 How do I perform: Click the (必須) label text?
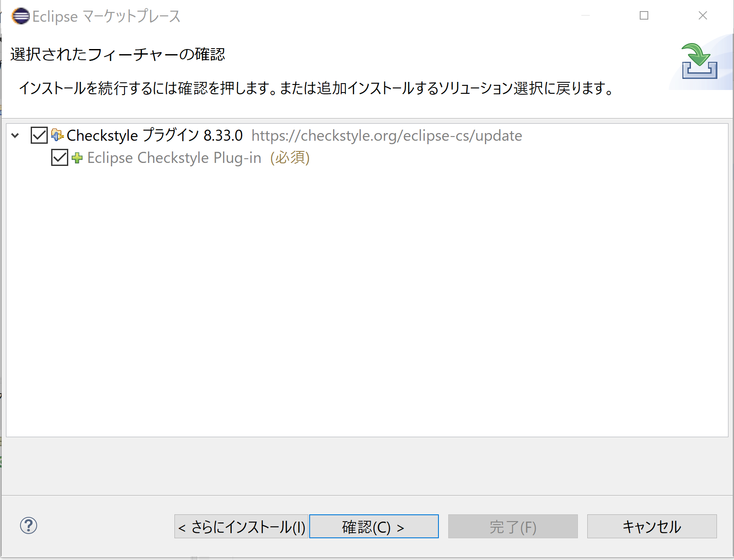tap(290, 158)
